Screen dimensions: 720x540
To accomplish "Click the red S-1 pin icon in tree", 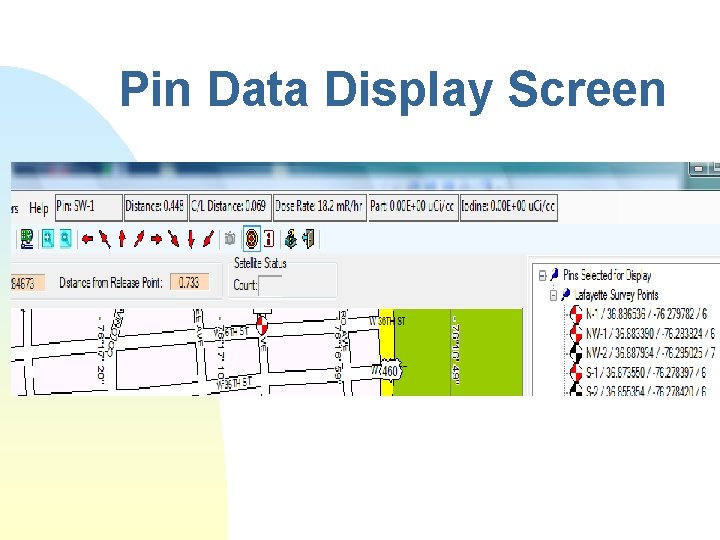I will coord(576,372).
